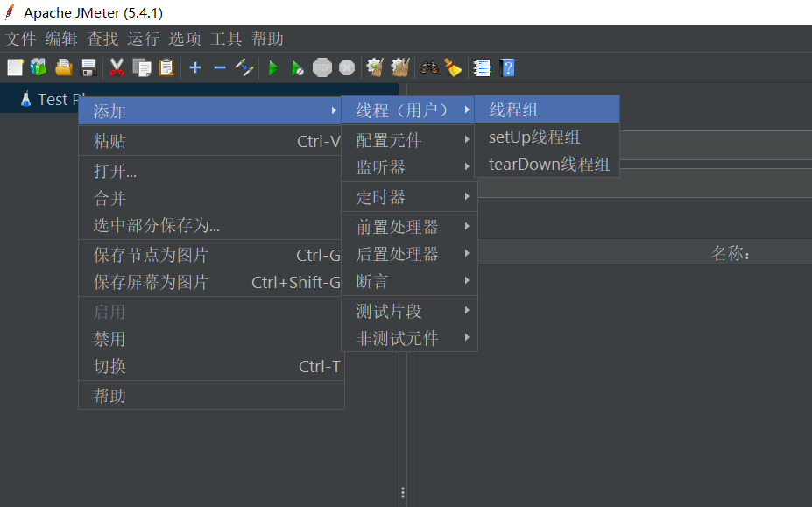The width and height of the screenshot is (812, 507).
Task: Click the Save floppy disk icon
Action: [x=89, y=67]
